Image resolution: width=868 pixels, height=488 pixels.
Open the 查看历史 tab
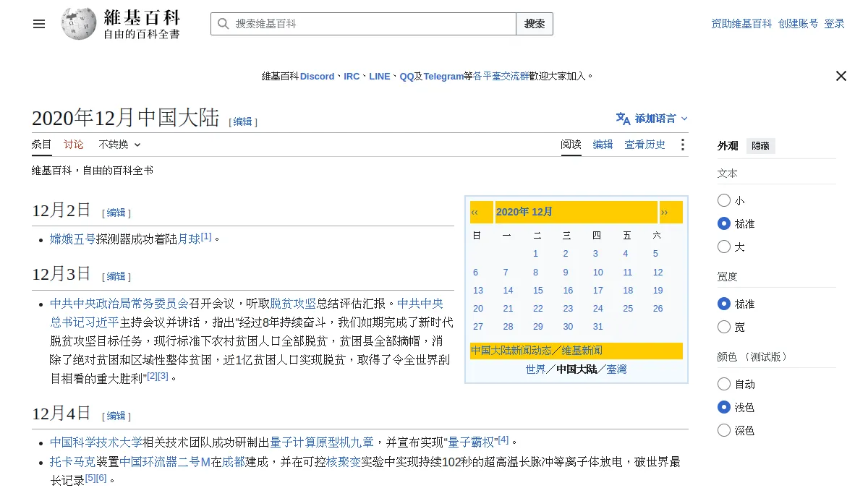tap(644, 145)
